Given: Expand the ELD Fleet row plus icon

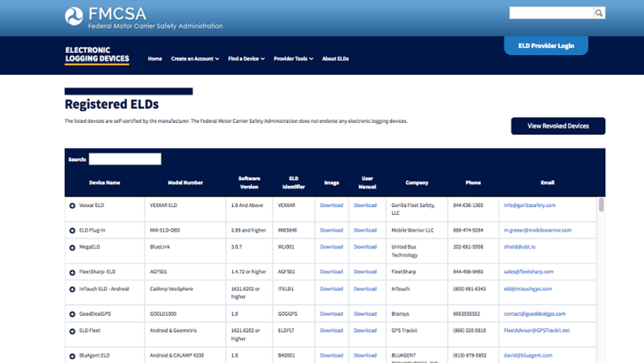Looking at the screenshot, I should coord(72,331).
